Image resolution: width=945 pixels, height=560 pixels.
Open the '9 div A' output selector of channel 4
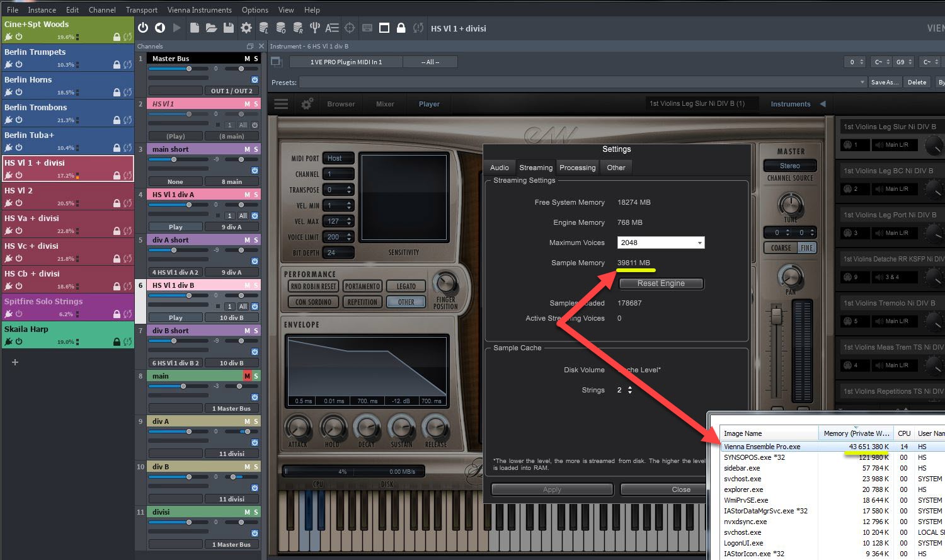231,227
